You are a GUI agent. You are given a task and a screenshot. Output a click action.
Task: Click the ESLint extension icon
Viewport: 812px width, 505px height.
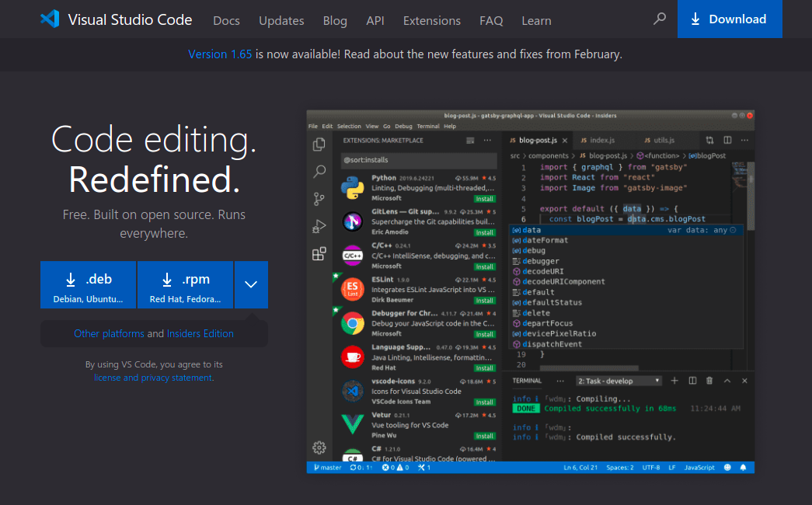coord(353,289)
